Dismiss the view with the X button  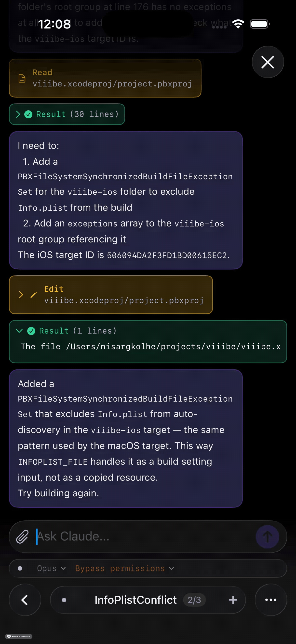268,62
